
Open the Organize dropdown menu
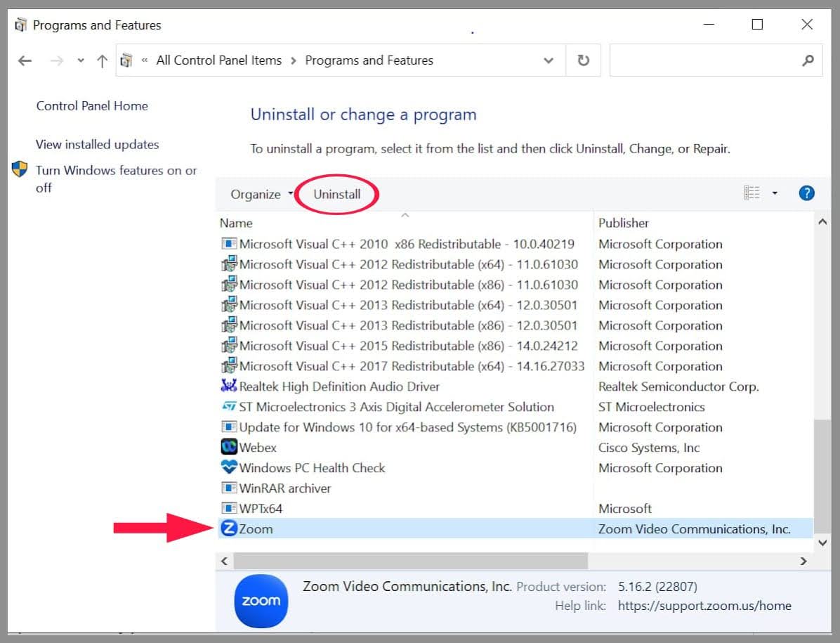256,194
